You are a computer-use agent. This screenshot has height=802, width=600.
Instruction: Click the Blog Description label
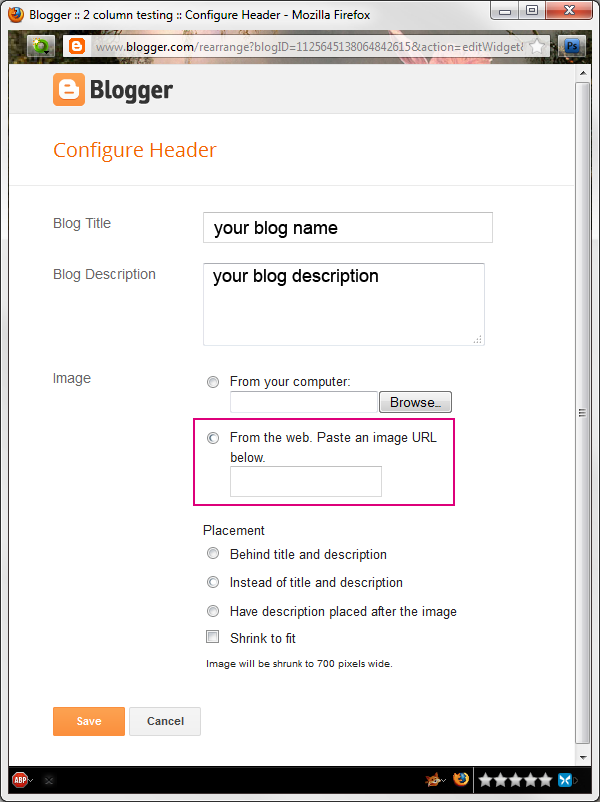pos(104,274)
